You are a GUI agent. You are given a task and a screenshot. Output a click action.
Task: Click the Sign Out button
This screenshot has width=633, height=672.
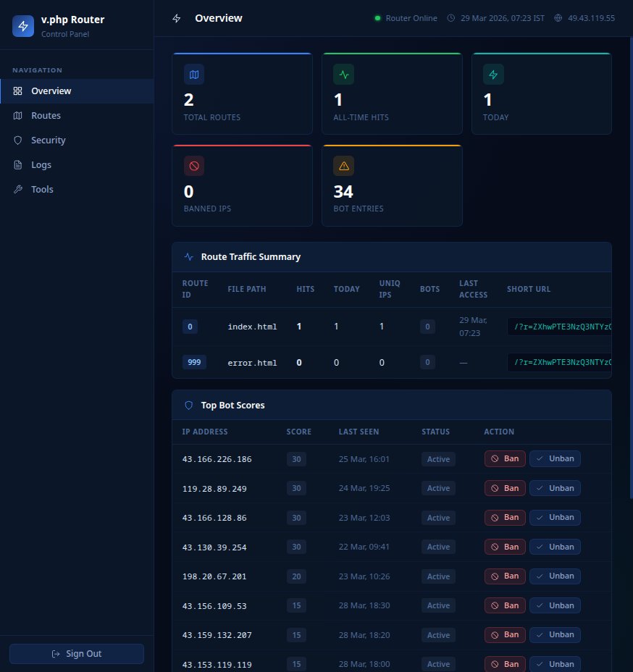coord(76,653)
